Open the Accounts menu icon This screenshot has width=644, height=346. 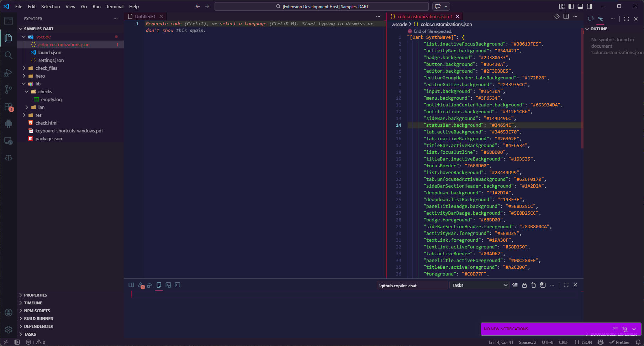click(9, 313)
